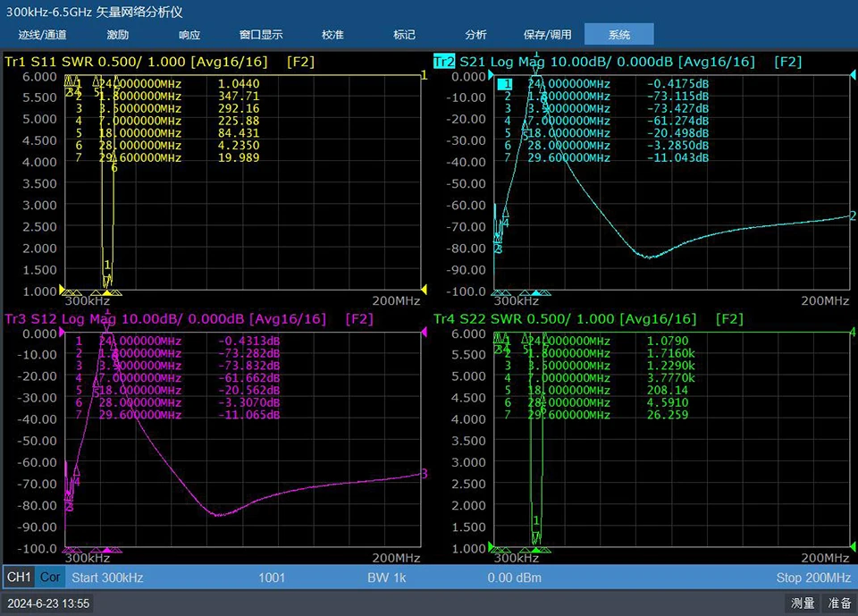This screenshot has height=616, width=858.
Task: Select the highlighted Tr2 trace label
Action: tap(444, 62)
